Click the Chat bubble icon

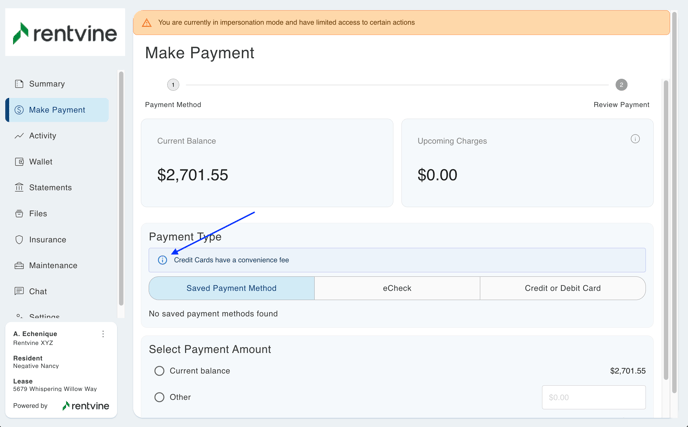pos(19,292)
